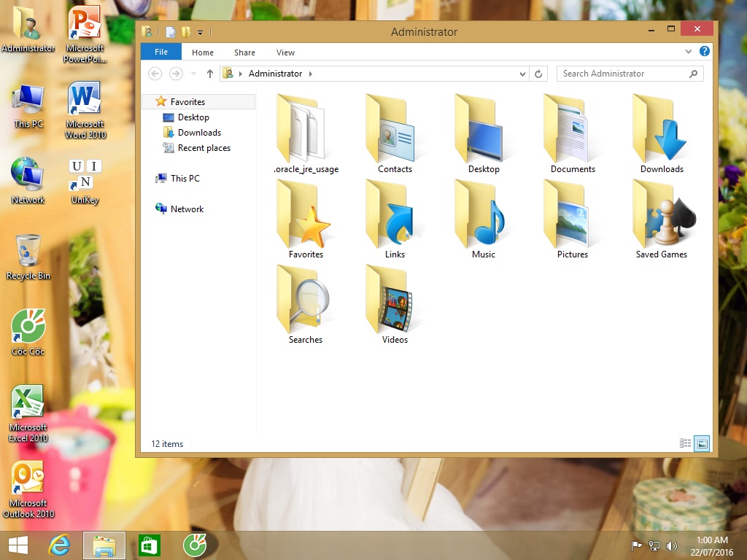The width and height of the screenshot is (747, 560).
Task: Select Administrator desktop shortcut
Action: point(28,29)
